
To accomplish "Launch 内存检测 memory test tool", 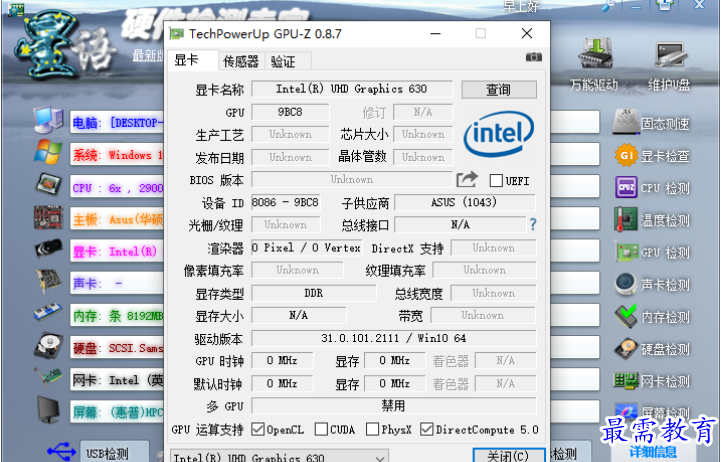I will click(652, 317).
